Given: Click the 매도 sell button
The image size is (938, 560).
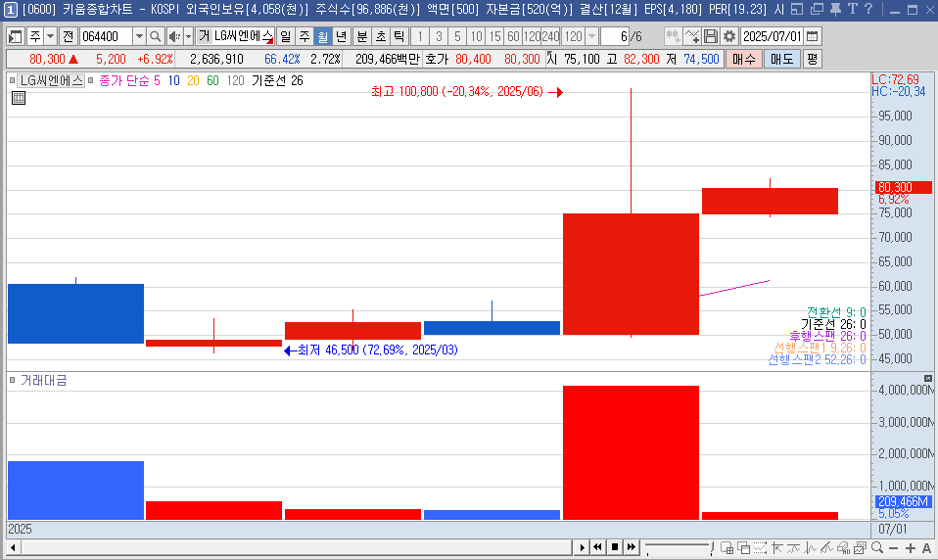Looking at the screenshot, I should (782, 59).
